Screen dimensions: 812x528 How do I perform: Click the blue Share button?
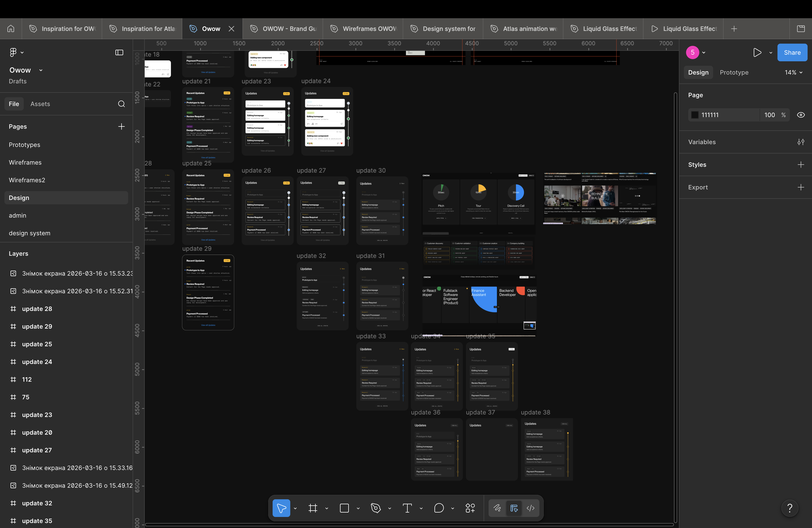(x=792, y=52)
